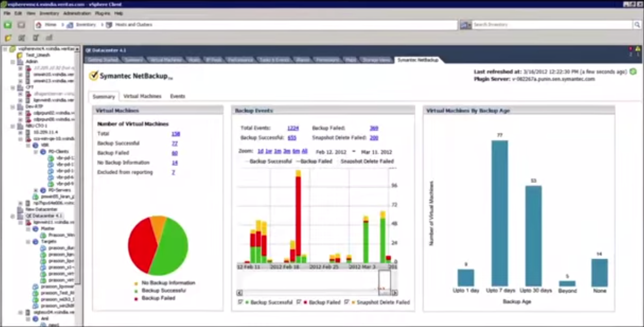Open the Snapshot Delete Failed count link
Viewport: 644px width, 327px height.
(x=374, y=138)
